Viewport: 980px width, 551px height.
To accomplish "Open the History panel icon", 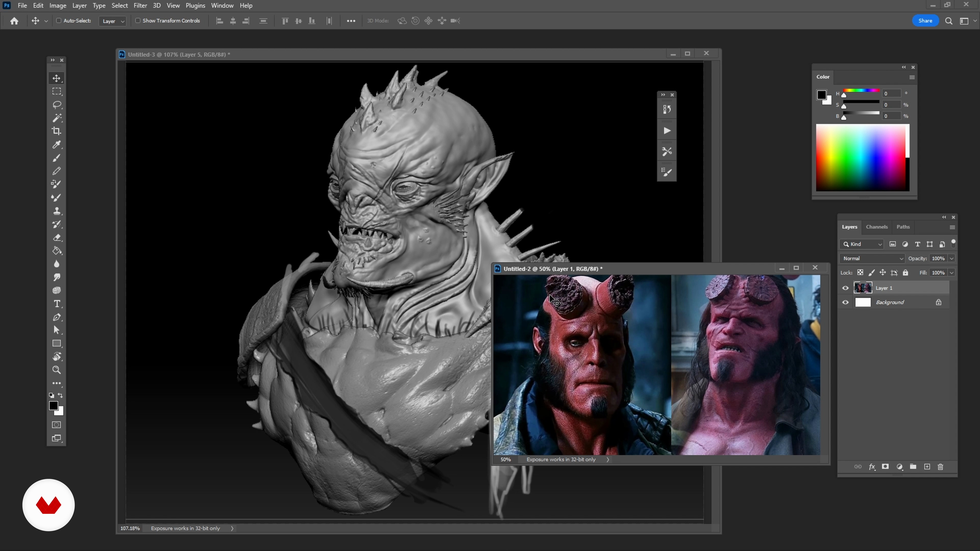I will [x=667, y=109].
